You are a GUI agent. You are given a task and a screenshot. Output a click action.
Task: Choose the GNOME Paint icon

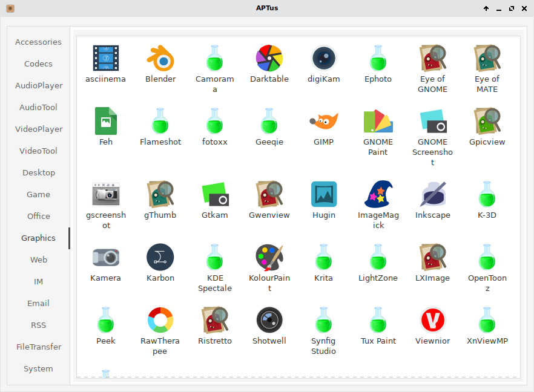point(378,121)
